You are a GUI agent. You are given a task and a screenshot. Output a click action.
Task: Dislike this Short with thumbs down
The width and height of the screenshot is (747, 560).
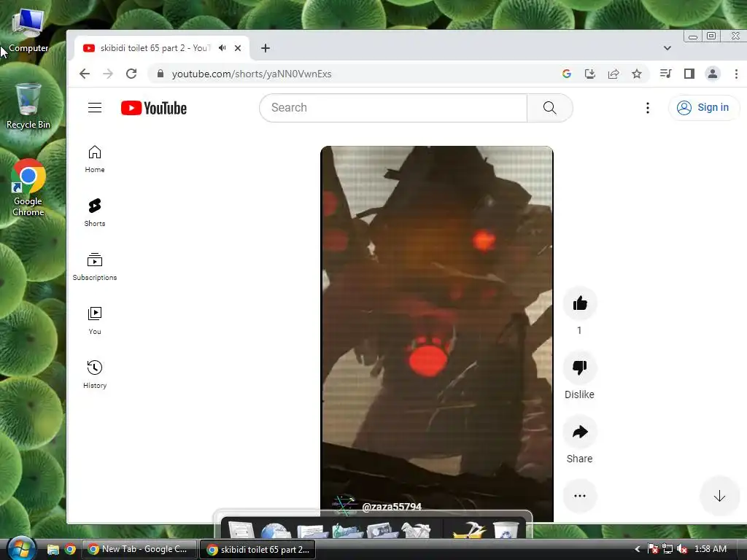(x=580, y=367)
